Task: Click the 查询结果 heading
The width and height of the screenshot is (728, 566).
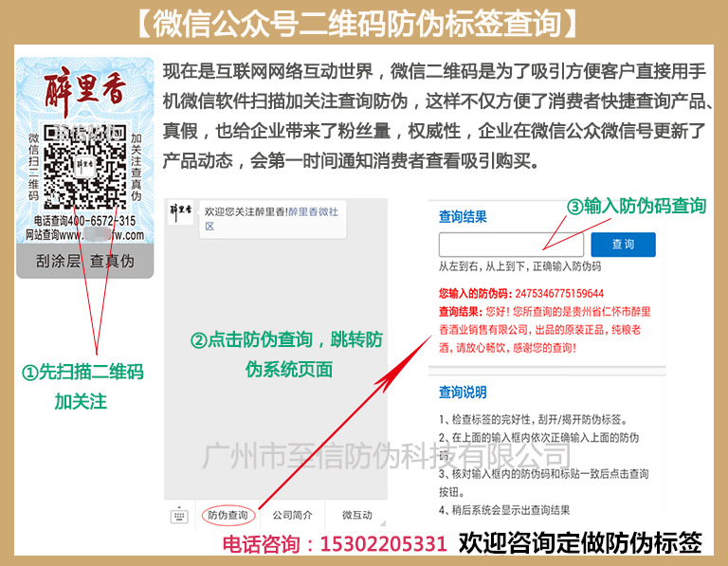Action: tap(463, 216)
